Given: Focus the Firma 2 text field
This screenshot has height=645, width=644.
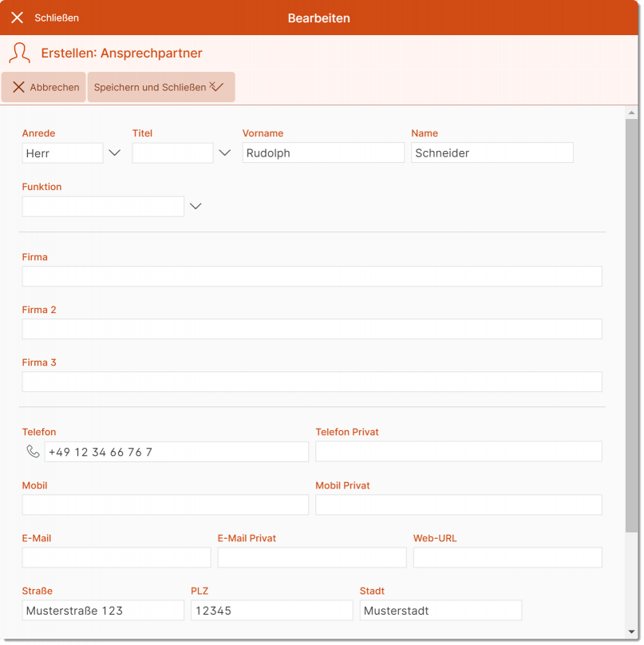Looking at the screenshot, I should pos(311,329).
